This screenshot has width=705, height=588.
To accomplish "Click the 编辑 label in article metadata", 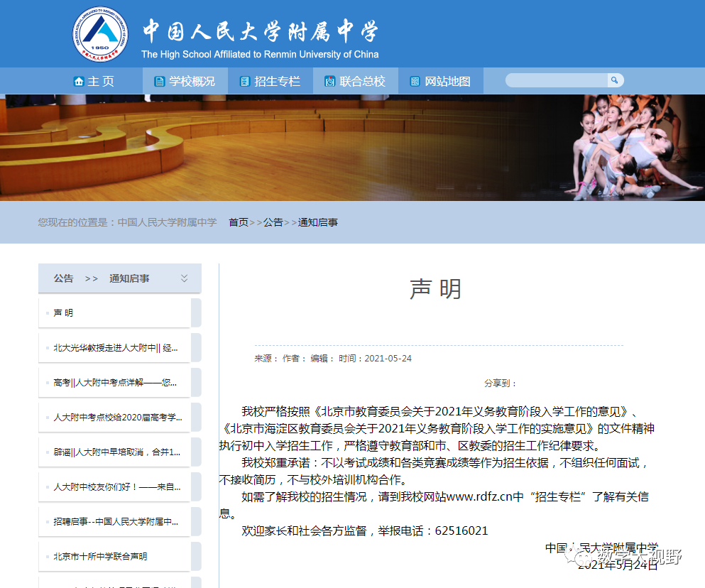I will (x=322, y=359).
